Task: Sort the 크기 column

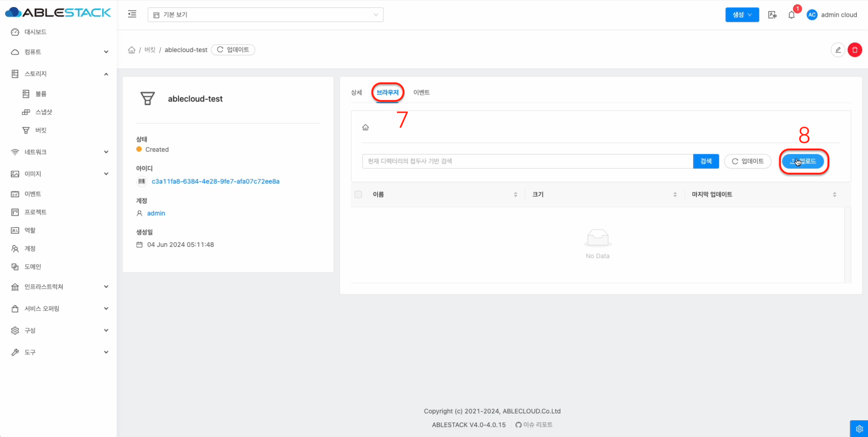Action: [675, 195]
